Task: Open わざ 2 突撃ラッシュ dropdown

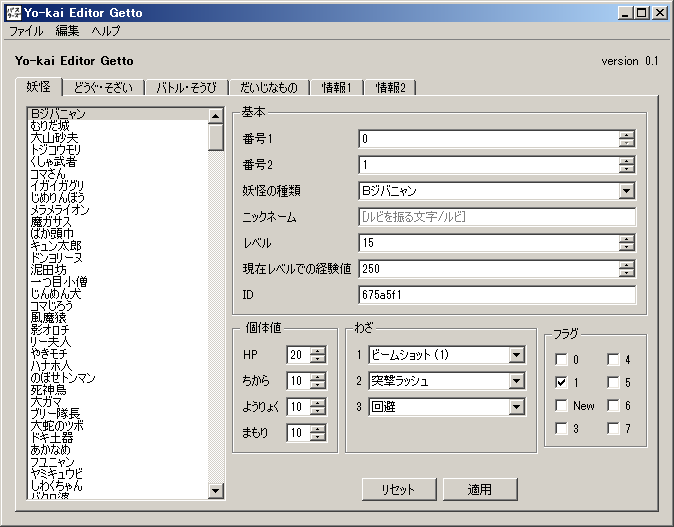Action: pos(516,381)
